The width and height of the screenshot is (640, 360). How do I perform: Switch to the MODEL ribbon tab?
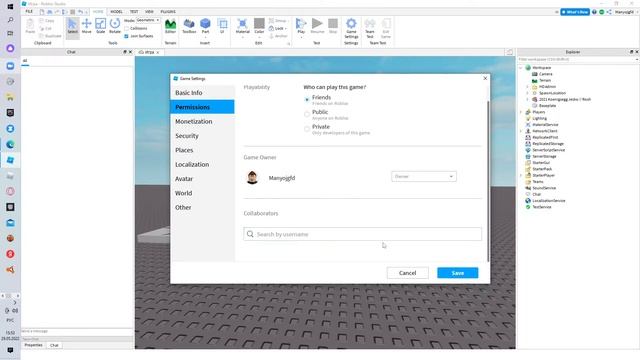coord(116,12)
